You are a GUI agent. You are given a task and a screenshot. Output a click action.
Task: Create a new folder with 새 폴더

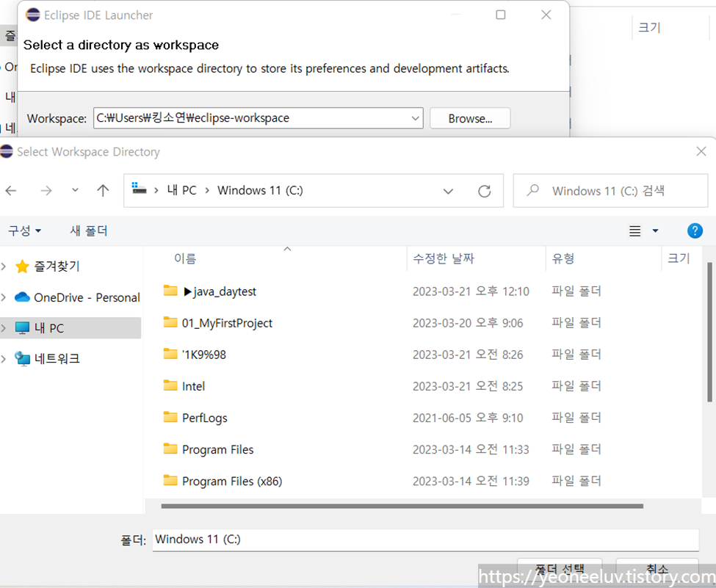pos(89,231)
